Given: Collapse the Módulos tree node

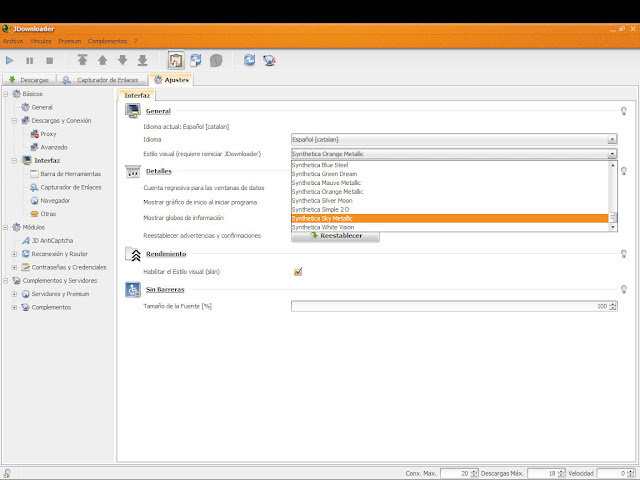Looking at the screenshot, I should [x=6, y=227].
